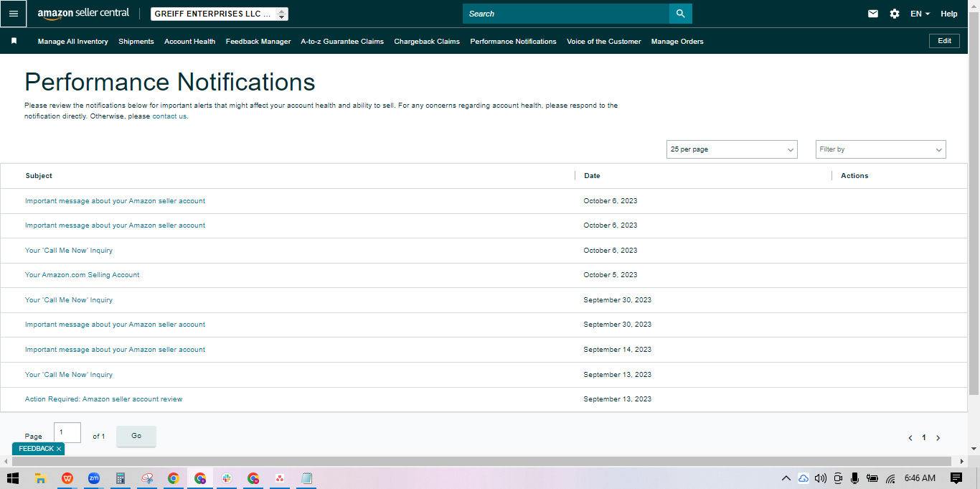Screen dimensions: 980x489
Task: Open Call Me Now Inquiry from October 6
Action: coord(69,251)
